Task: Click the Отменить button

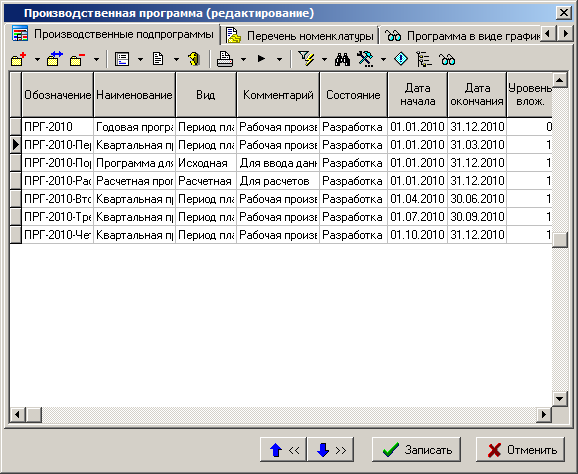Action: tap(520, 450)
